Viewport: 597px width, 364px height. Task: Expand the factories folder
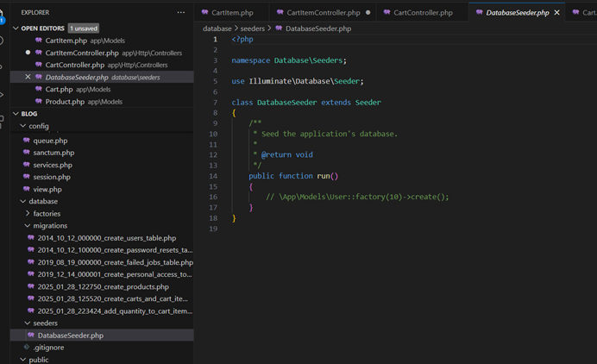(x=26, y=214)
